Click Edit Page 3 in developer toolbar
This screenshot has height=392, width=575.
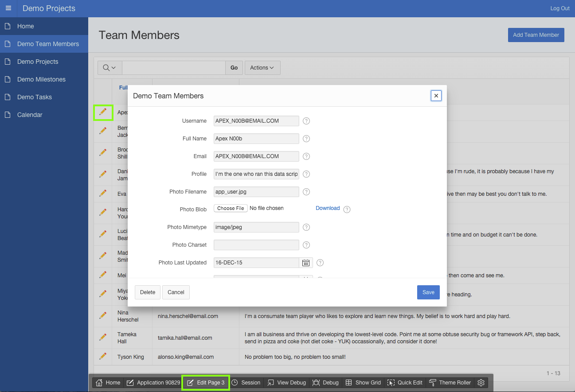(206, 383)
